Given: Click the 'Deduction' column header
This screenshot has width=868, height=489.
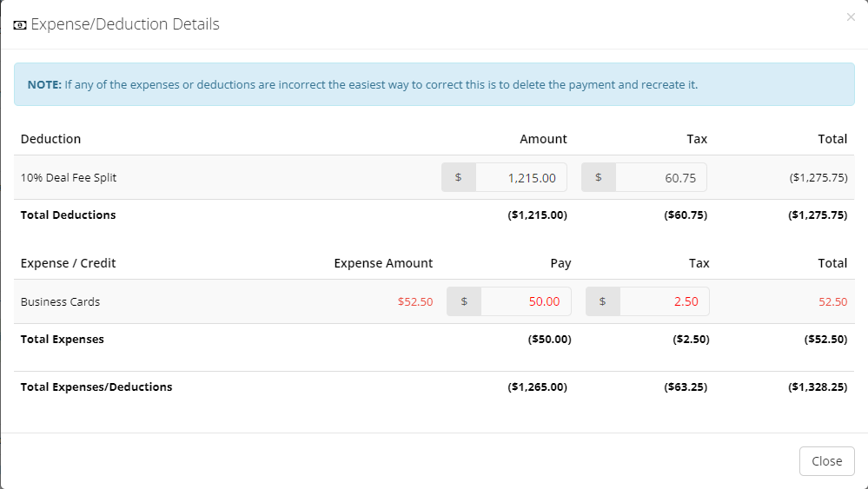Looking at the screenshot, I should point(50,139).
